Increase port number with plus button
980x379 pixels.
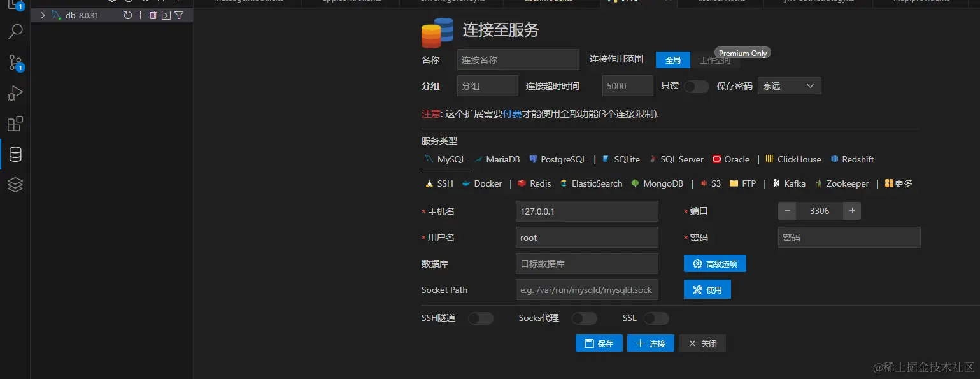pos(852,211)
